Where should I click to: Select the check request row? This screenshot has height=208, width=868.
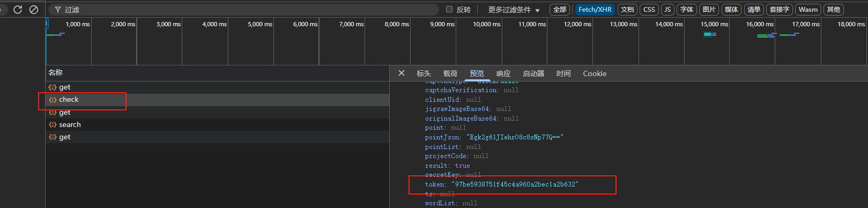(217, 100)
